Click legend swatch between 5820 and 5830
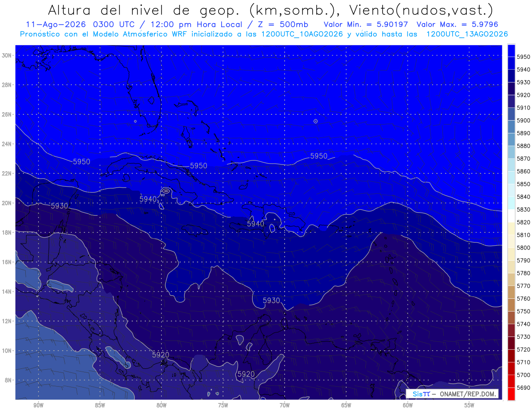This screenshot has width=532, height=411. [511, 216]
